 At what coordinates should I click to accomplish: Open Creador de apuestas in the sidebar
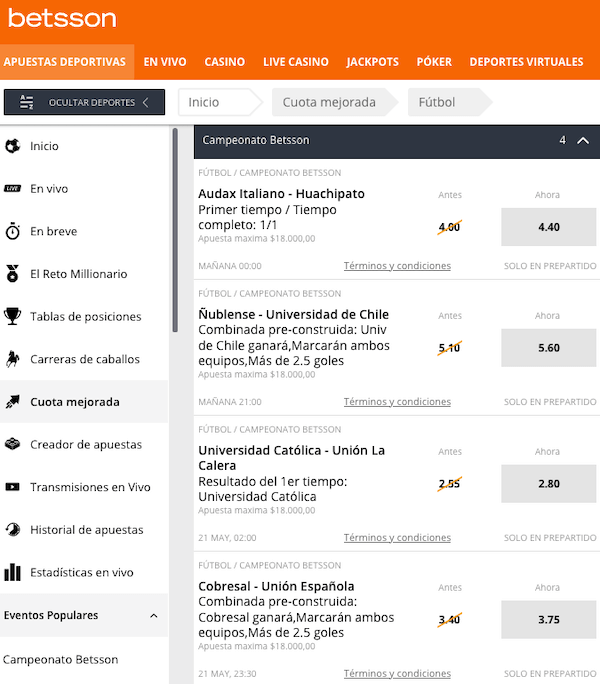point(84,444)
